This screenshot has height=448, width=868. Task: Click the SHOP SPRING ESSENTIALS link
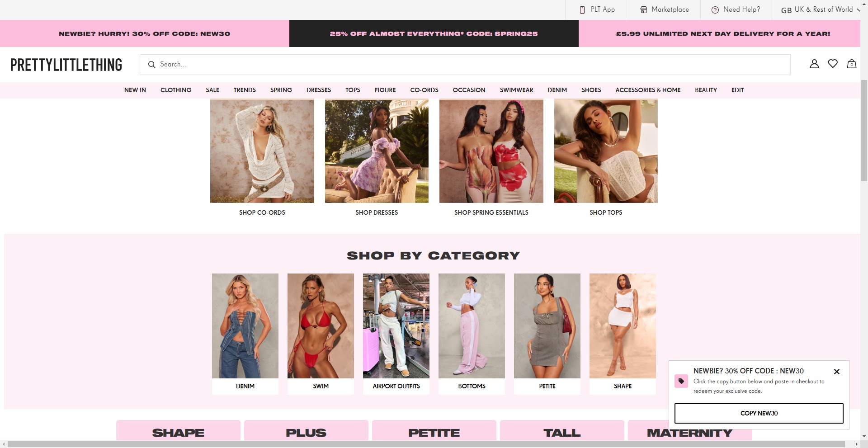tap(491, 212)
